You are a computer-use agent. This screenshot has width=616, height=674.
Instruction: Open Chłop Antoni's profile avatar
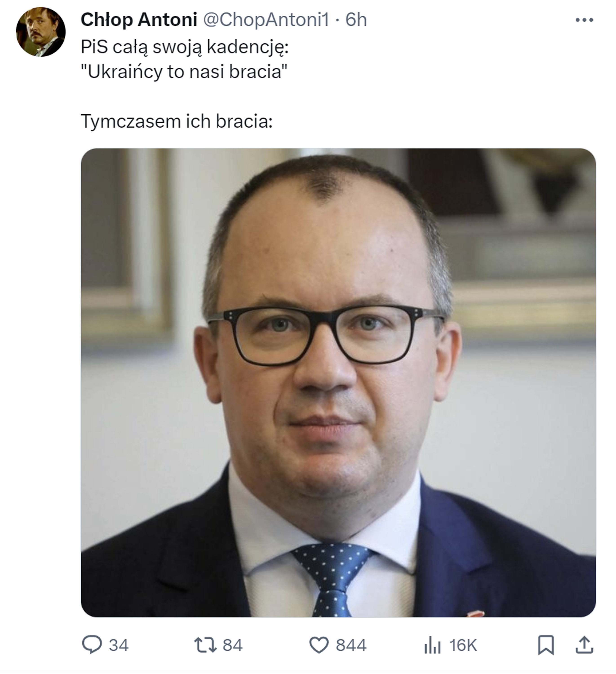40,32
